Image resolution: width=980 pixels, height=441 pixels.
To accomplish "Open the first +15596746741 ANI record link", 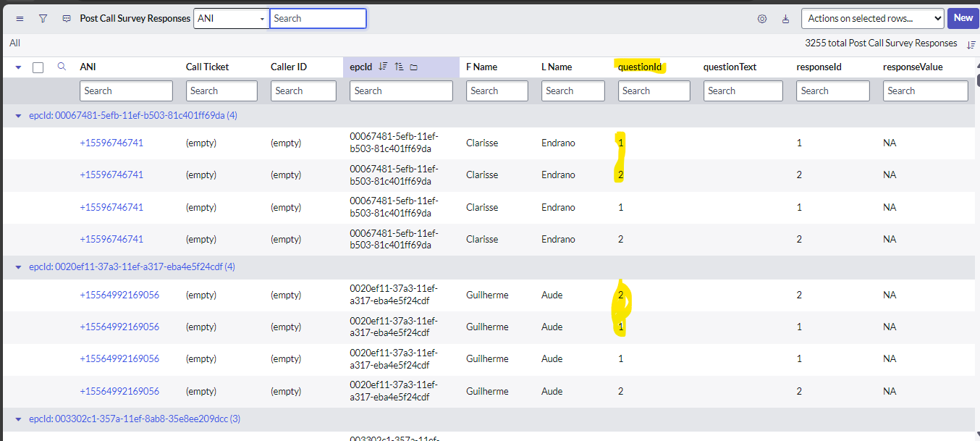I will tap(111, 143).
